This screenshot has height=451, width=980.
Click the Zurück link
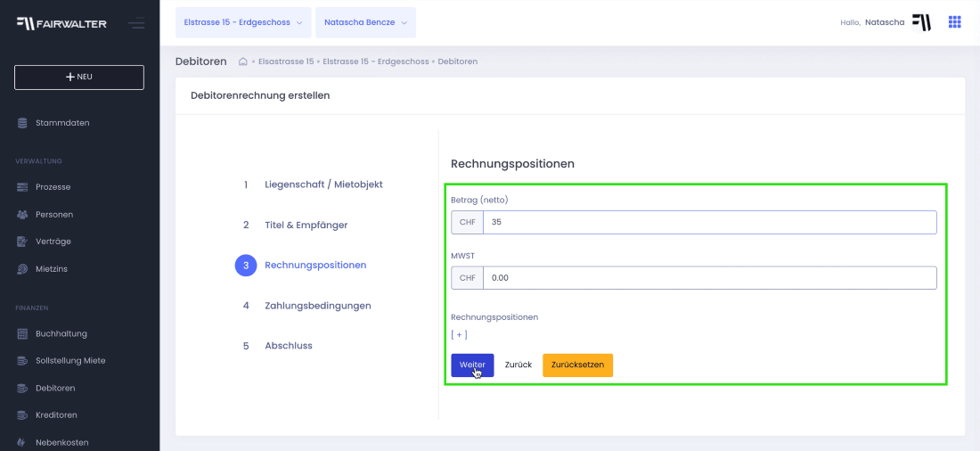[519, 365]
